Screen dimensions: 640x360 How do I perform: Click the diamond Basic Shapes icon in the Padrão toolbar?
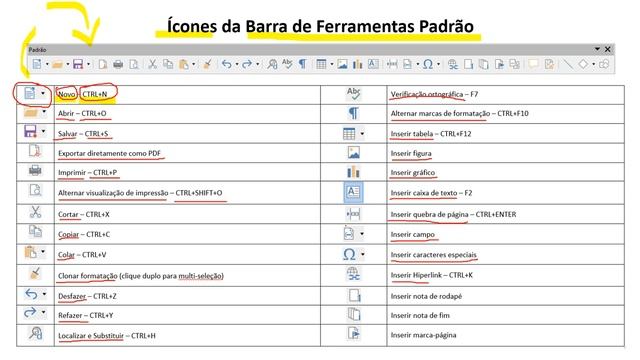583,64
